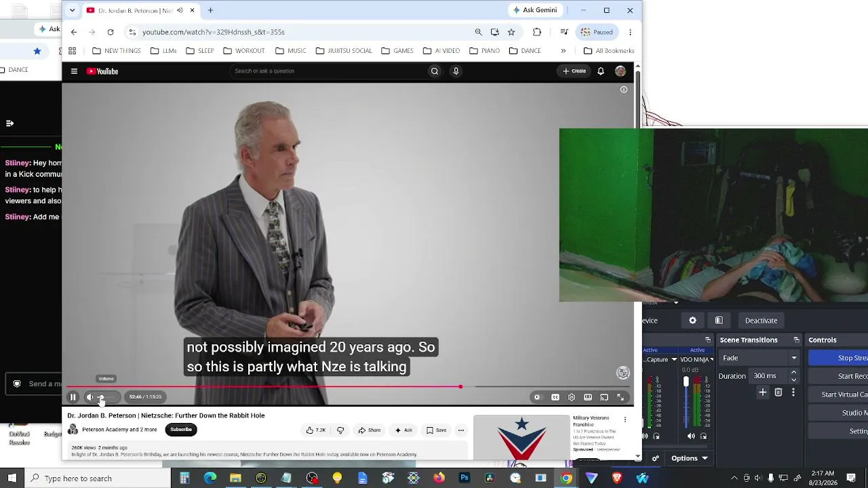
Task: Show video info card icon
Action: [624, 89]
